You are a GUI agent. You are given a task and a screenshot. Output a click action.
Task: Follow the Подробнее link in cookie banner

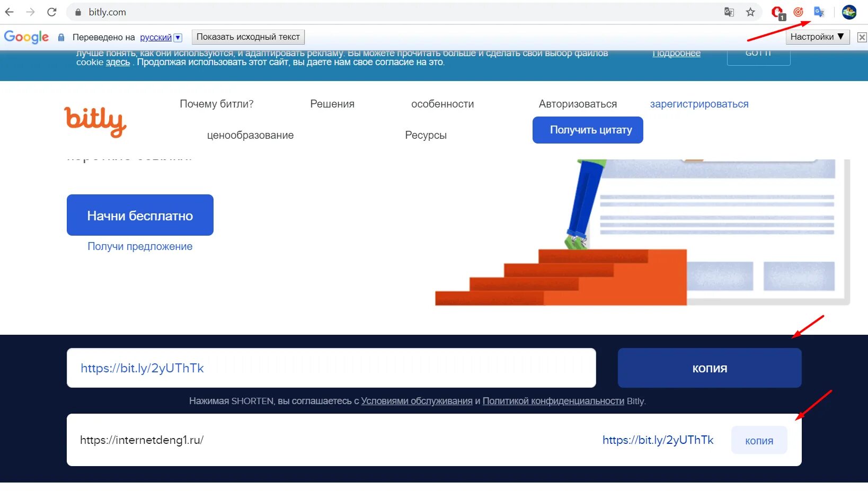(676, 53)
